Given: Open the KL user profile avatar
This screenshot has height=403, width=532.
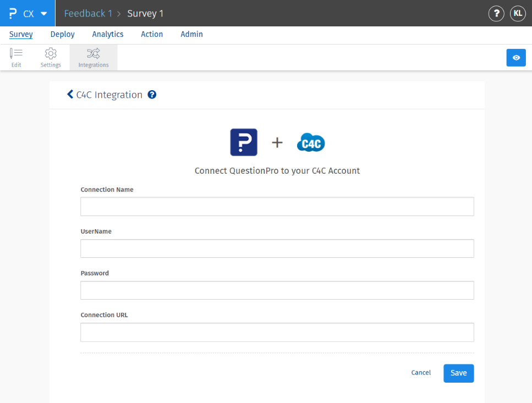Looking at the screenshot, I should 518,14.
